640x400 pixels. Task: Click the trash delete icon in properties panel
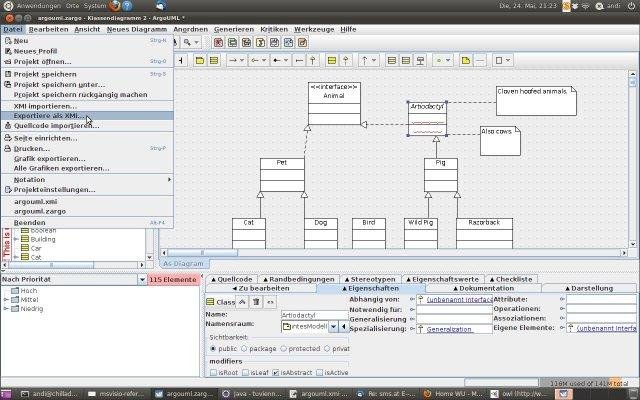click(x=257, y=301)
